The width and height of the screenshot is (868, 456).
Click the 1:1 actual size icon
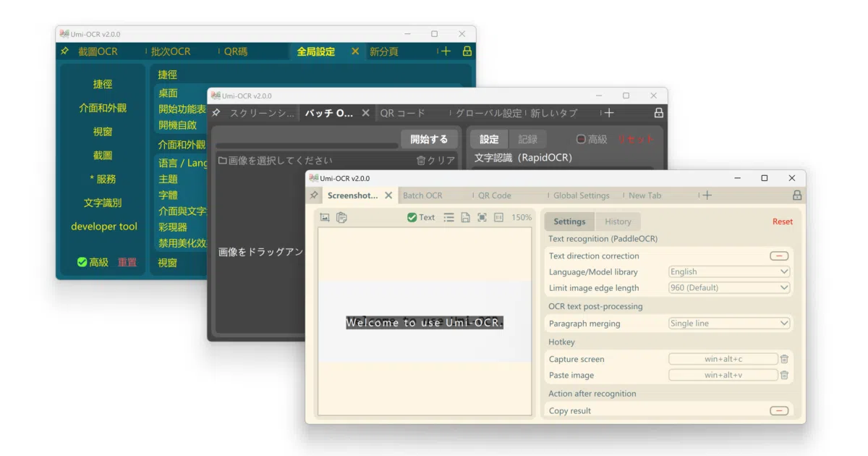[x=498, y=217]
